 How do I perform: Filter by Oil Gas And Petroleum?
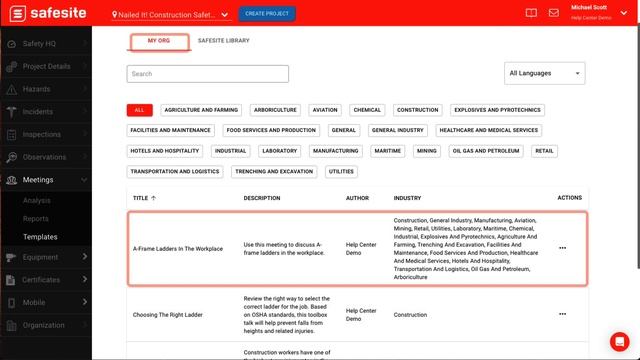click(x=486, y=151)
